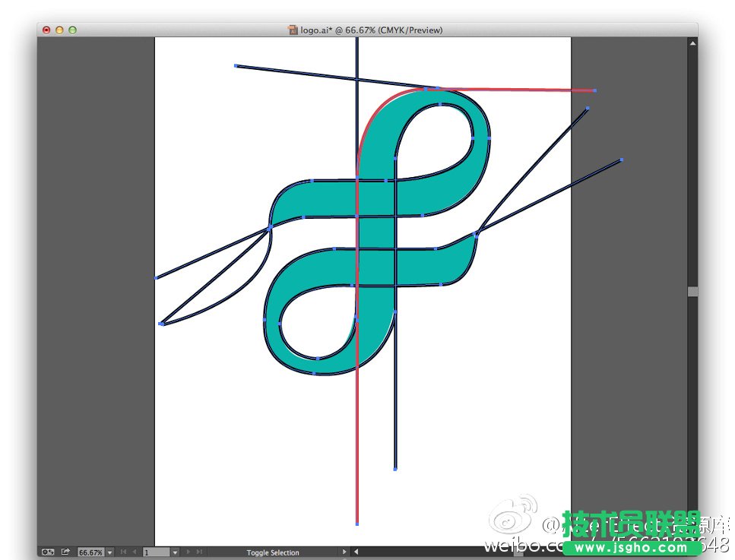Screen dimensions: 735x560
Task: Click inside the zoom percentage field
Action: coord(90,552)
